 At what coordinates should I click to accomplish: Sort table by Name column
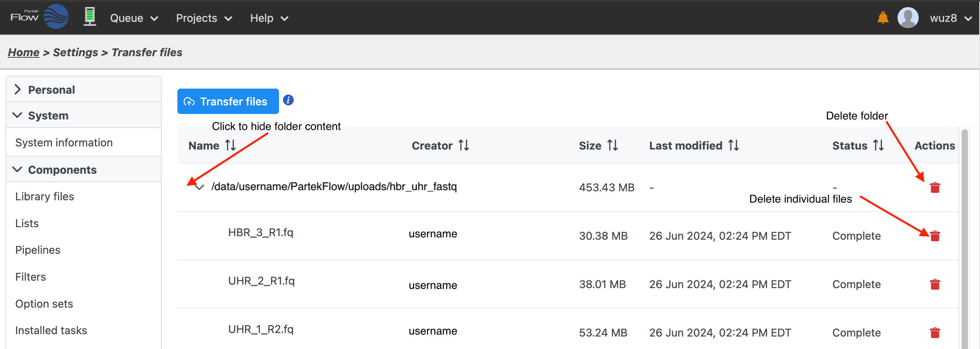(x=231, y=146)
